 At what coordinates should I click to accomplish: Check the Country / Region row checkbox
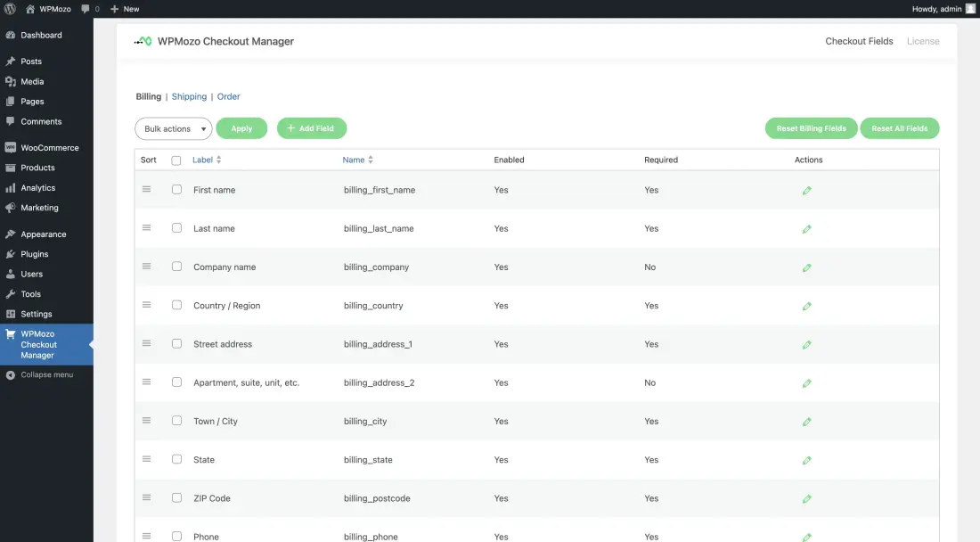pyautogui.click(x=177, y=305)
